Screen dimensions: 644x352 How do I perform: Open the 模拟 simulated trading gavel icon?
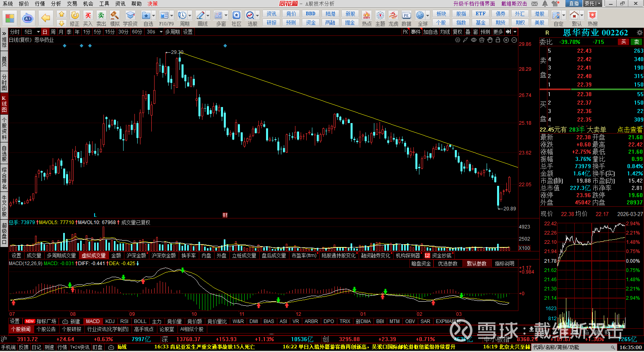coord(115,16)
